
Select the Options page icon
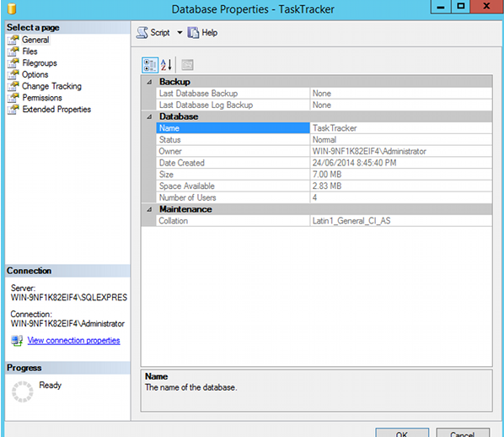(x=13, y=74)
